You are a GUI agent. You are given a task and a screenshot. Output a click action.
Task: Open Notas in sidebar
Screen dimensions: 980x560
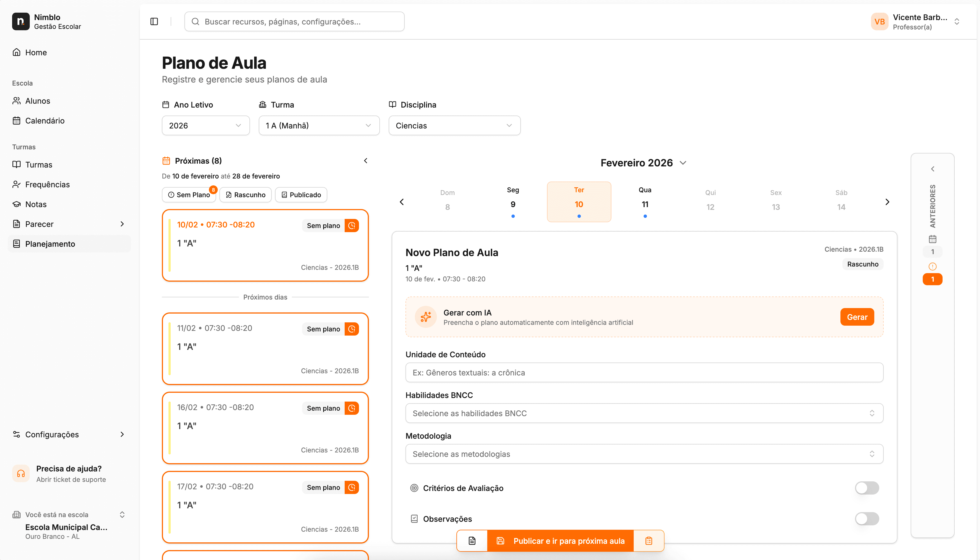click(x=69, y=205)
